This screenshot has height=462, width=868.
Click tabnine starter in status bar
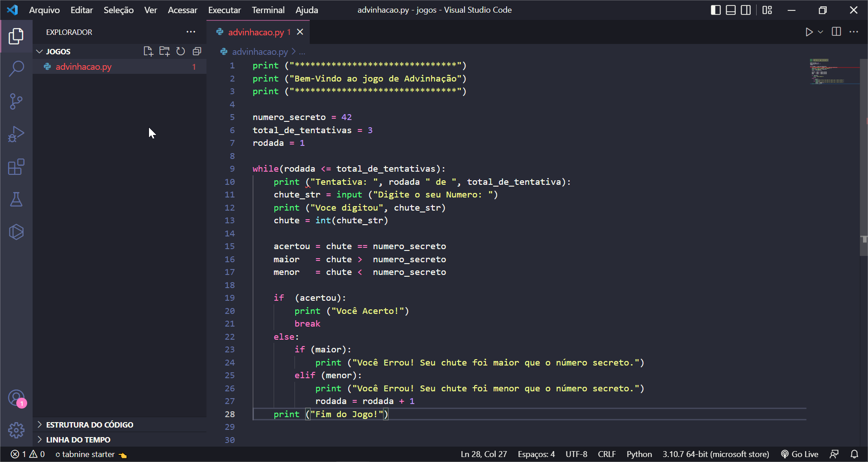pyautogui.click(x=91, y=454)
